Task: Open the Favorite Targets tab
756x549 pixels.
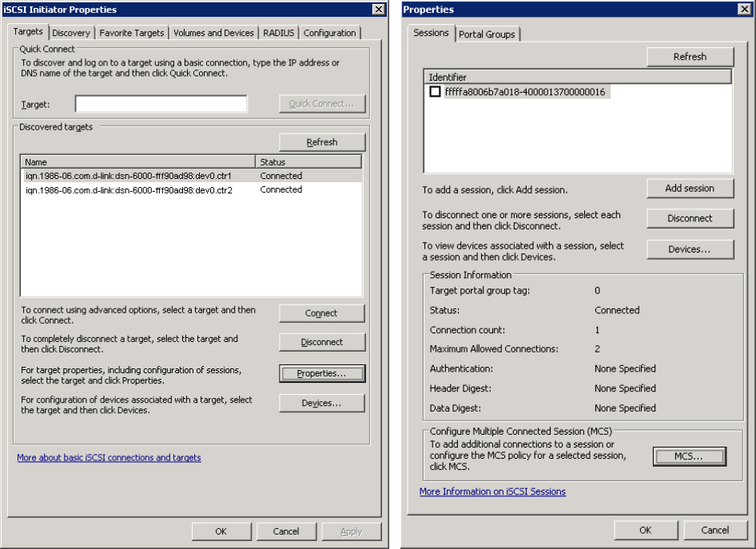Action: tap(132, 33)
